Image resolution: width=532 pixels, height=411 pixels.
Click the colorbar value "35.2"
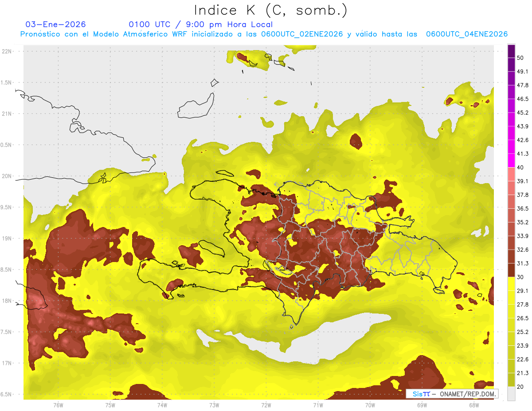tap(523, 222)
